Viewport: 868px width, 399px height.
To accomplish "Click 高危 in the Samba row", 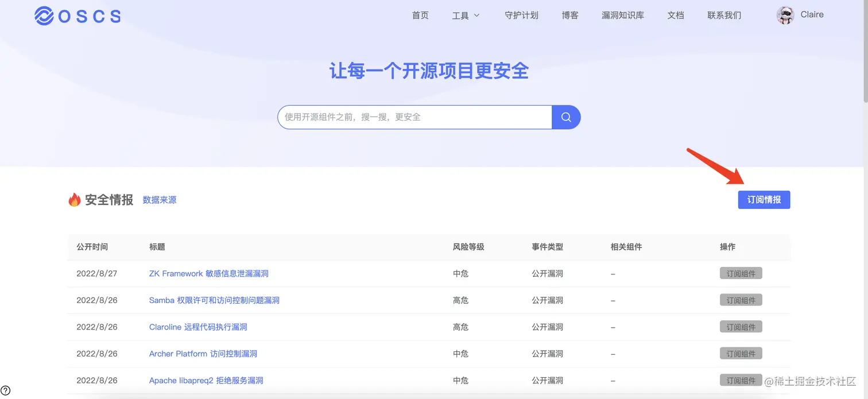I will [460, 300].
